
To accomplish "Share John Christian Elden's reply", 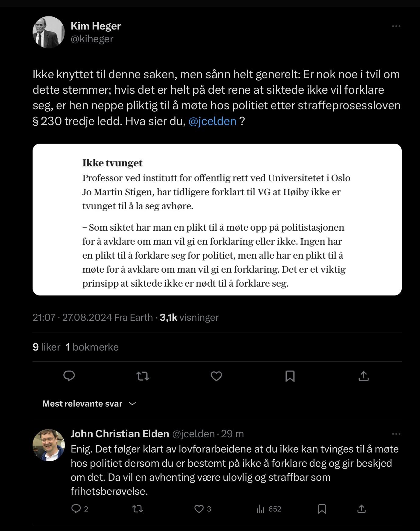I will (x=361, y=509).
